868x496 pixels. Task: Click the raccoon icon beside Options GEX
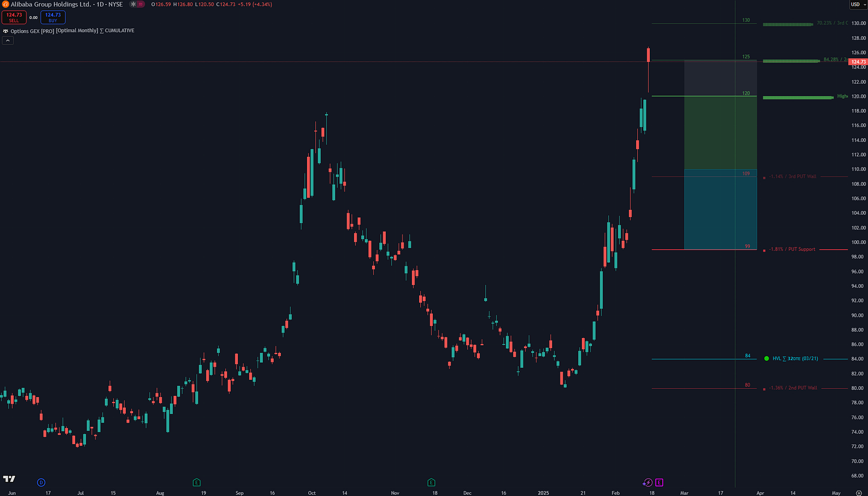(x=5, y=30)
